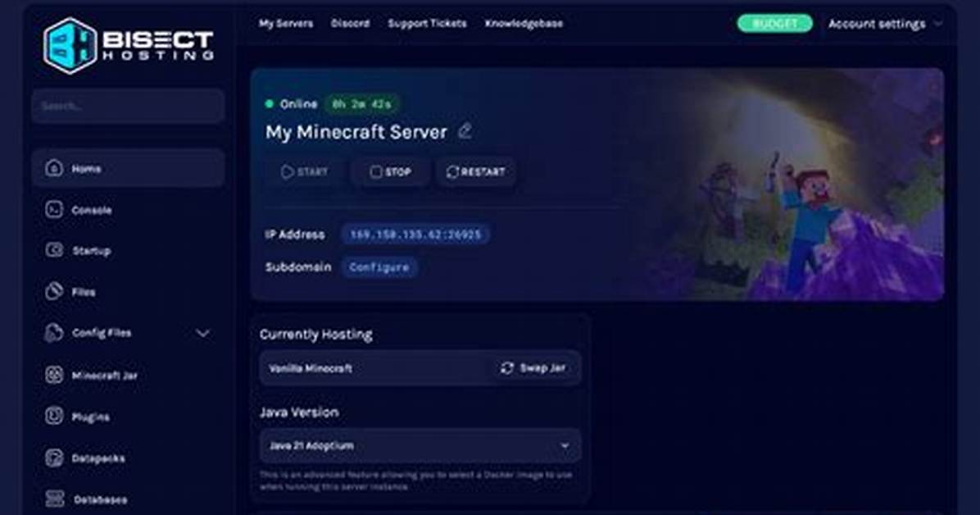Open Support Tickets in top navigation
The height and width of the screenshot is (515, 980).
pos(427,23)
